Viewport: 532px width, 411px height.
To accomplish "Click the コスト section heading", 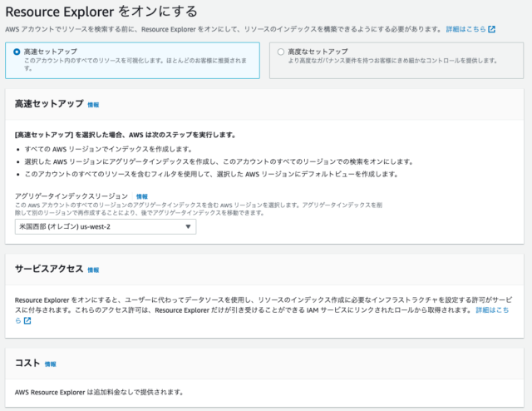I will click(x=27, y=363).
